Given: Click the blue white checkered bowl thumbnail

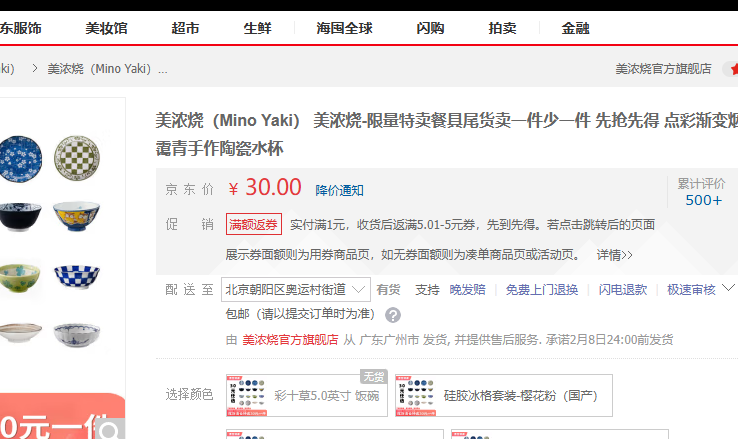Looking at the screenshot, I should coord(77,276).
